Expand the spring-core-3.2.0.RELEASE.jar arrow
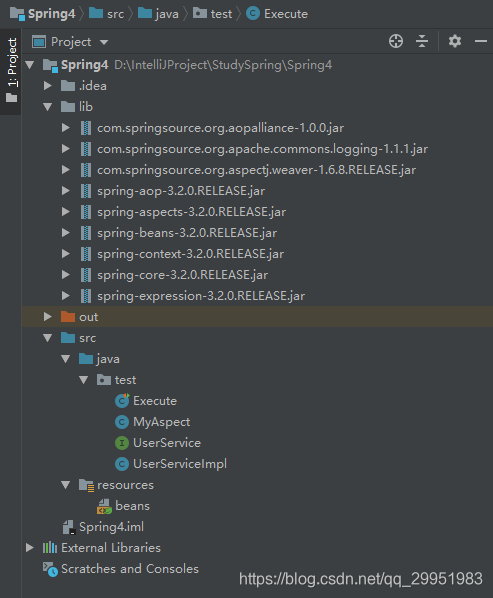The width and height of the screenshot is (493, 598). click(x=66, y=275)
